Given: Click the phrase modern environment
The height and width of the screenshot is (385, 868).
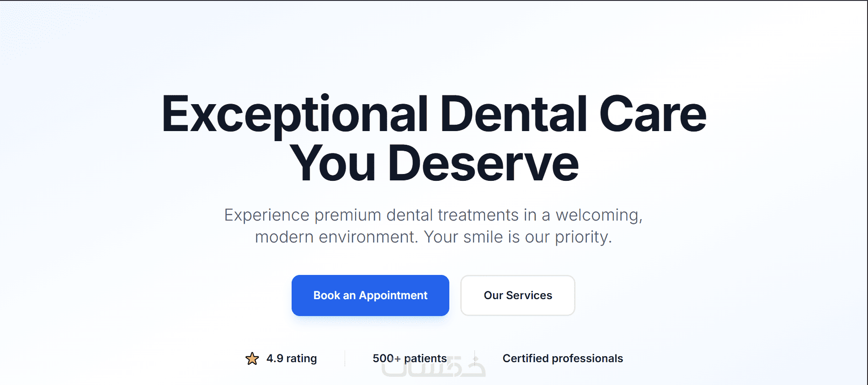Looking at the screenshot, I should (x=336, y=237).
